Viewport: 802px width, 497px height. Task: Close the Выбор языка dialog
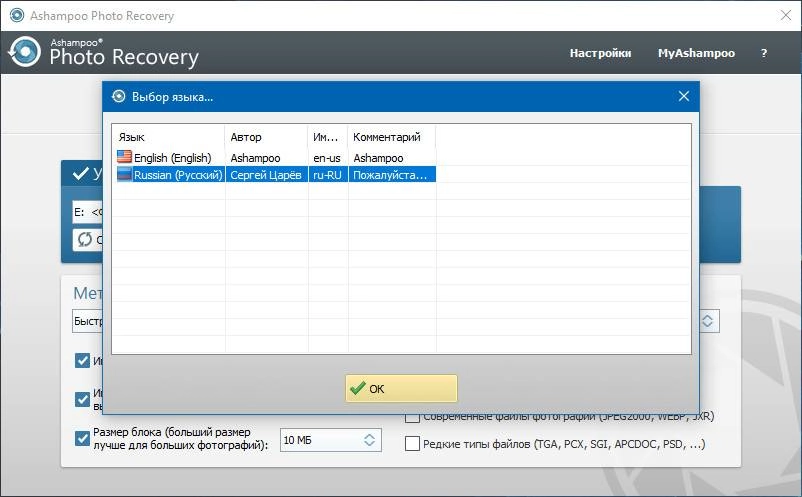point(684,96)
